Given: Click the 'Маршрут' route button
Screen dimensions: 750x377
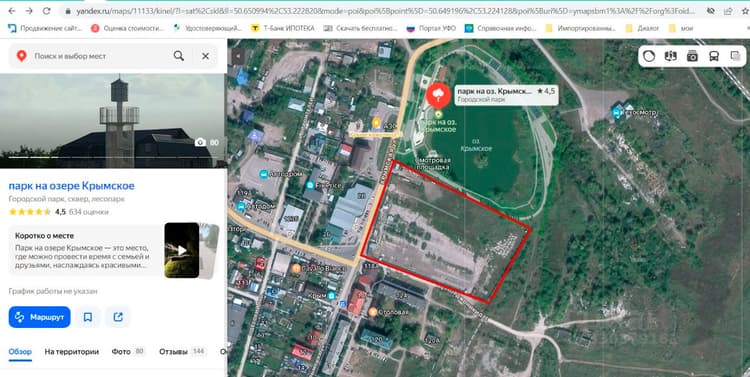Looking at the screenshot, I should pyautogui.click(x=40, y=317).
